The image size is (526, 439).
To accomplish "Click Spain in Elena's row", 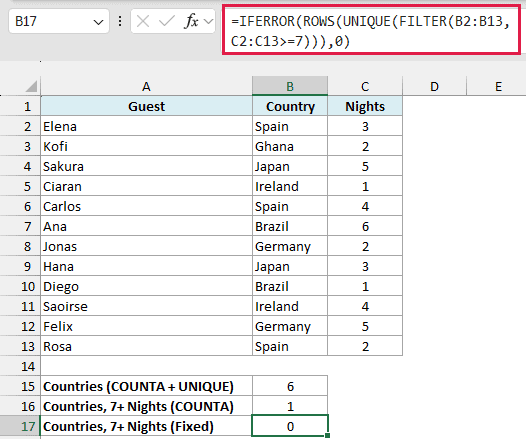I will 290,126.
